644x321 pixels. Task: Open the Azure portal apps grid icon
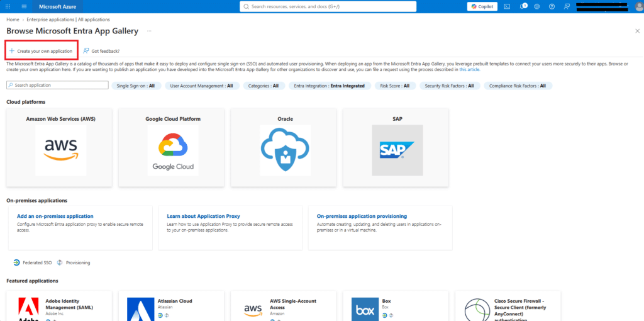pyautogui.click(x=8, y=6)
